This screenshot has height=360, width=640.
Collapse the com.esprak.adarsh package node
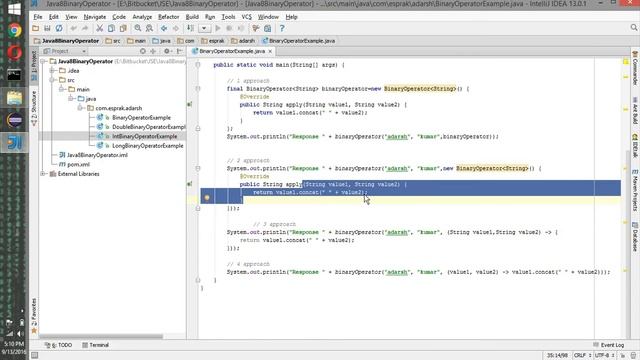(80, 108)
